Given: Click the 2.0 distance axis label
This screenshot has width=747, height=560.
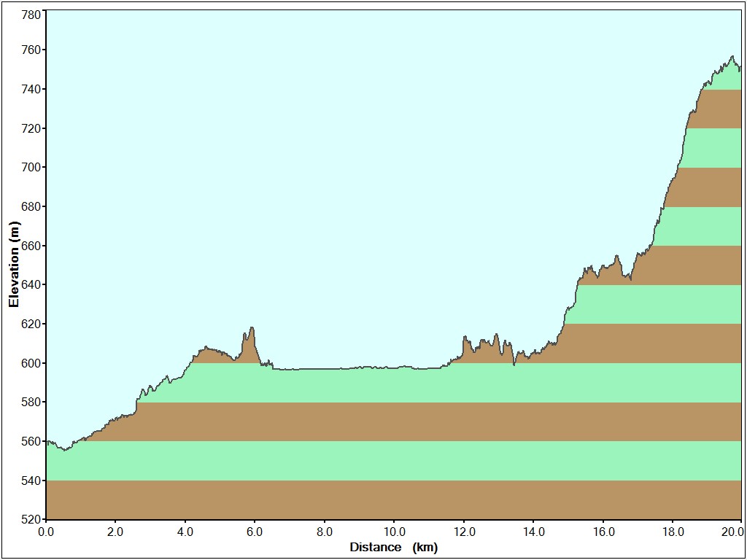Looking at the screenshot, I should tap(115, 532).
